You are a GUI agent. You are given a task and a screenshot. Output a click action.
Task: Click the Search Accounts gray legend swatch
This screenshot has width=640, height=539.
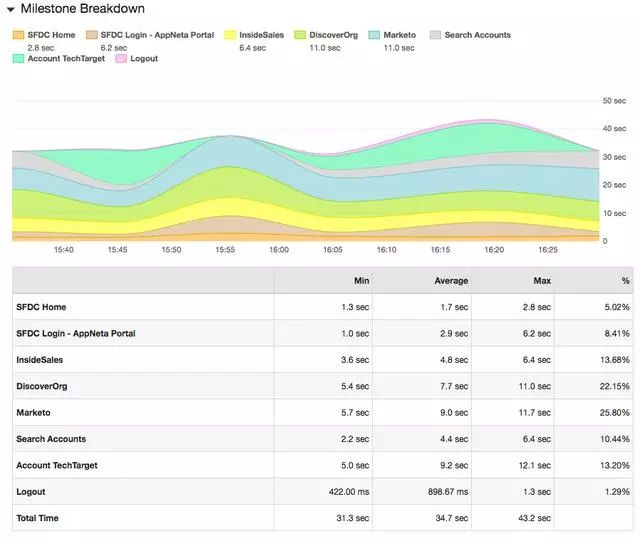coord(436,35)
